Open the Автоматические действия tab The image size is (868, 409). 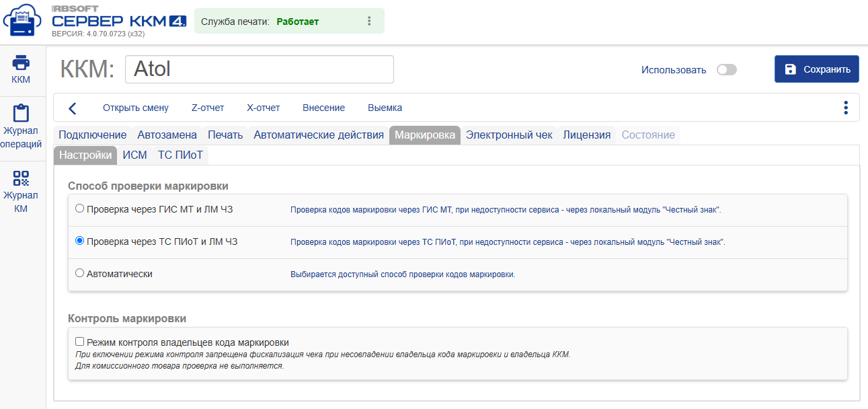click(319, 135)
